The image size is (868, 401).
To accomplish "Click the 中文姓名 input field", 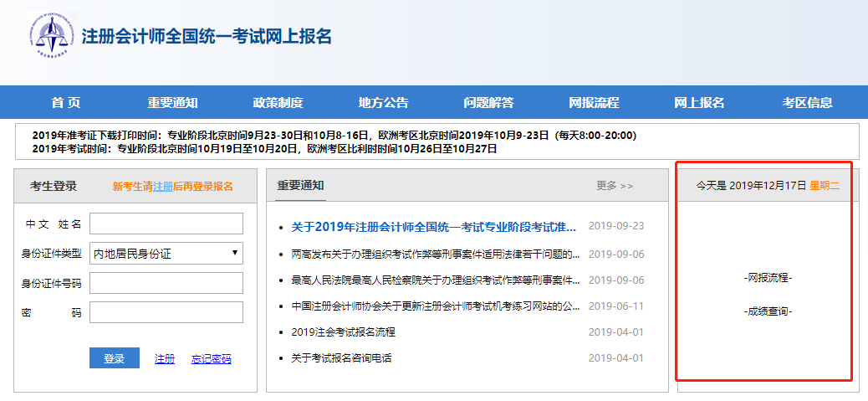I will (x=166, y=224).
